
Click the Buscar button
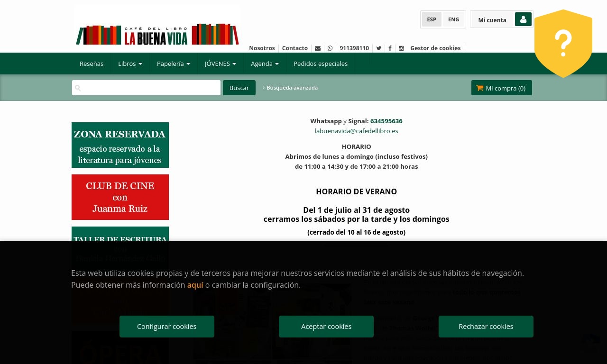coord(239,88)
